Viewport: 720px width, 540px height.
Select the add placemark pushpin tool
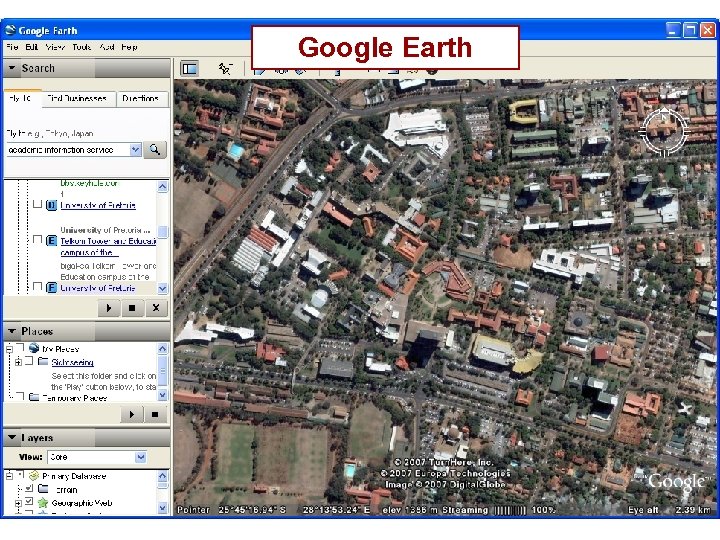(225, 69)
